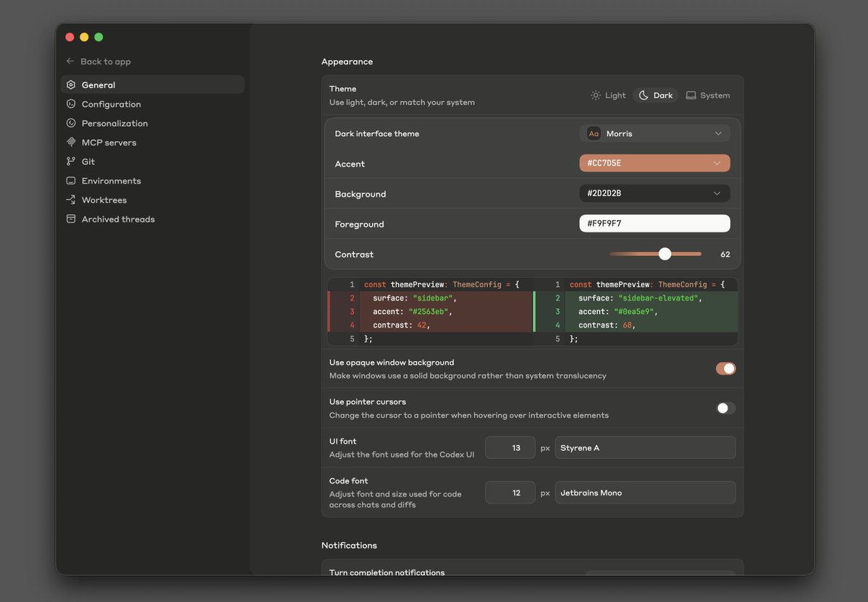This screenshot has height=602, width=868.
Task: Open the Accent color #CC7D5E dropdown
Action: (654, 164)
